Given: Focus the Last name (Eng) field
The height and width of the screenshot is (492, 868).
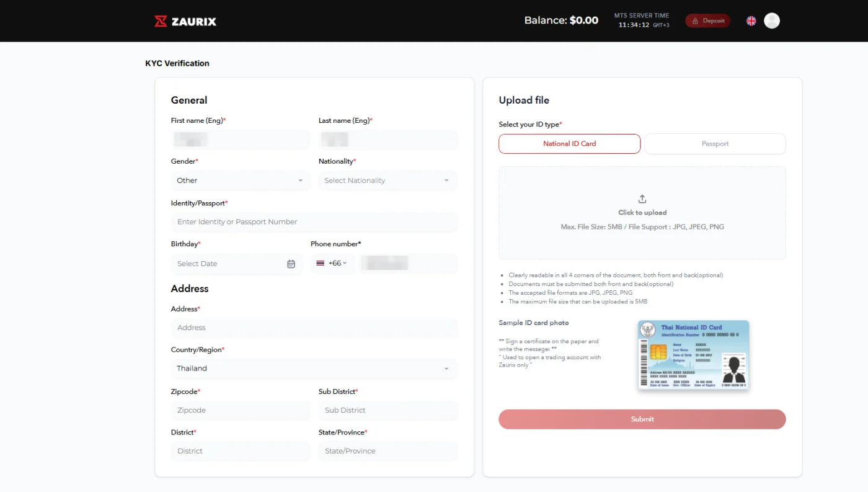Looking at the screenshot, I should point(388,140).
